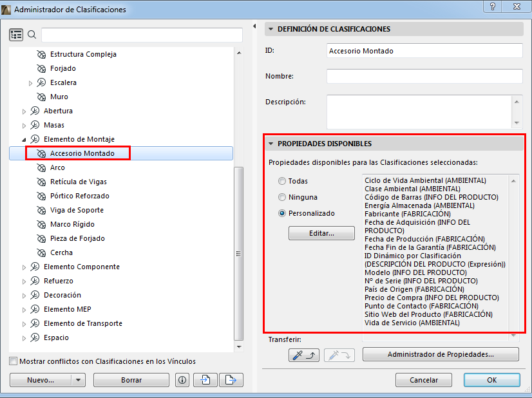Click the icon beside Retícula de Vigas
This screenshot has width=532, height=398.
[41, 182]
